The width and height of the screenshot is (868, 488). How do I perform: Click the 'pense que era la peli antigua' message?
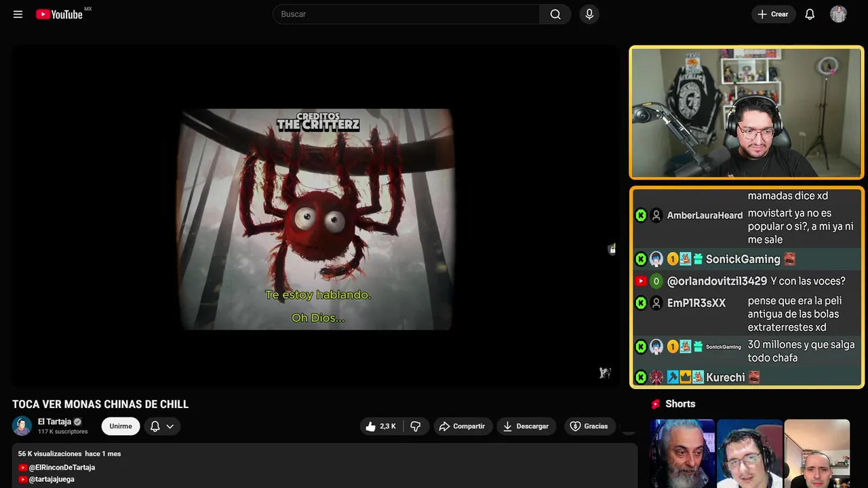tap(793, 314)
